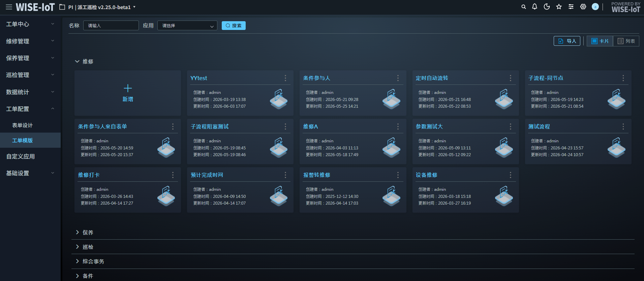Switch to 卡片 card view
Image resolution: width=644 pixels, height=281 pixels.
tap(600, 41)
